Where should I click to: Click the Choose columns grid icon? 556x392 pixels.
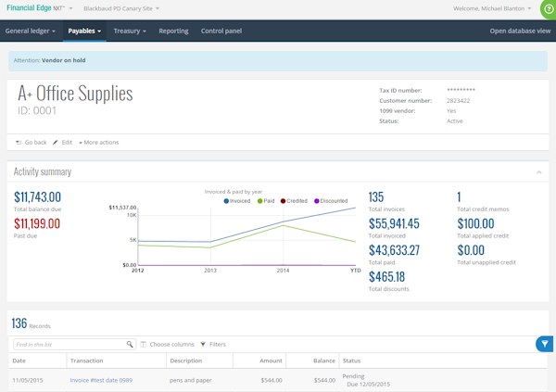(144, 344)
